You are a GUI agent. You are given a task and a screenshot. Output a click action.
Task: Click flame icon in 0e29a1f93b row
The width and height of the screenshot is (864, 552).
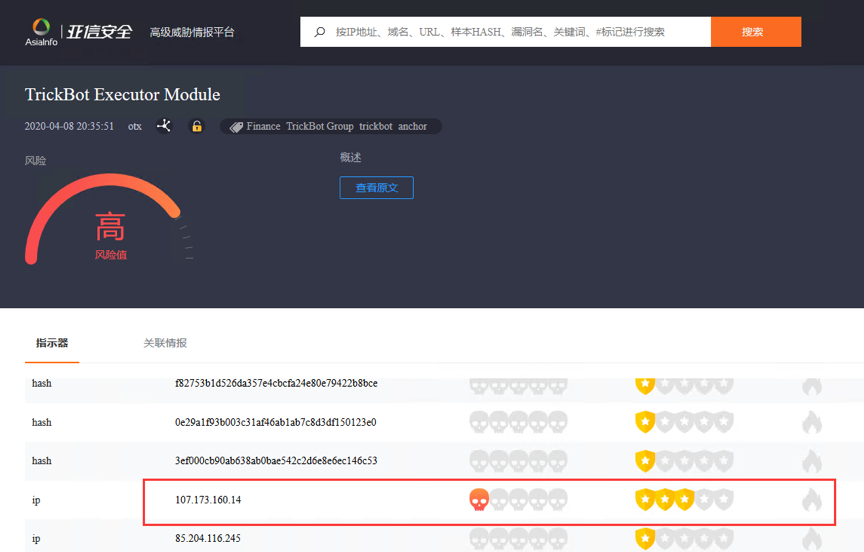pos(812,423)
